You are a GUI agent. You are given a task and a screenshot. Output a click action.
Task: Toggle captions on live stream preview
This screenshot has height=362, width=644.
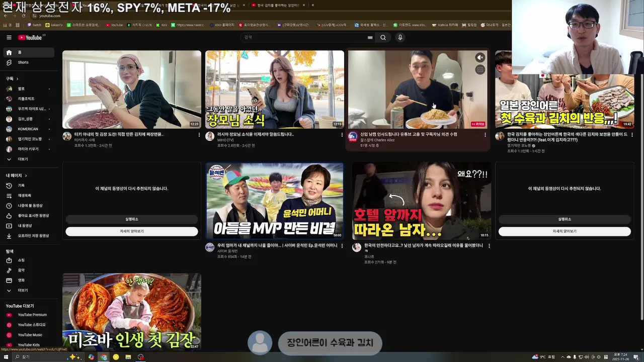coord(480,70)
